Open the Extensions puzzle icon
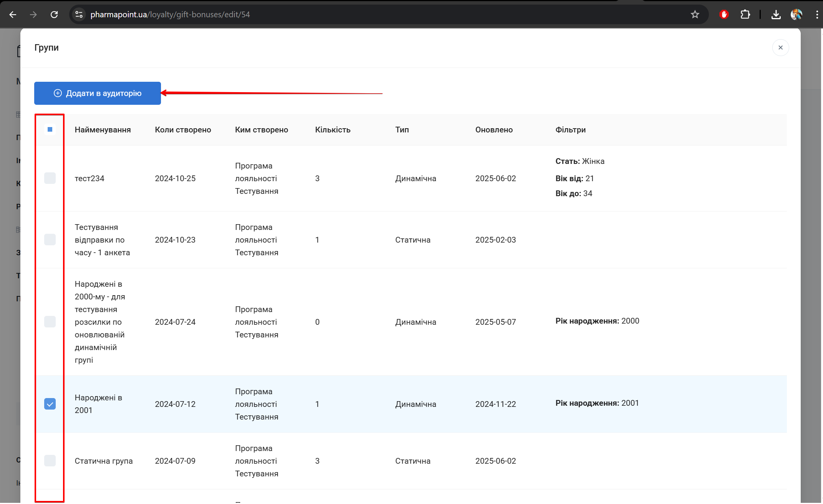This screenshot has width=823, height=504. [745, 15]
